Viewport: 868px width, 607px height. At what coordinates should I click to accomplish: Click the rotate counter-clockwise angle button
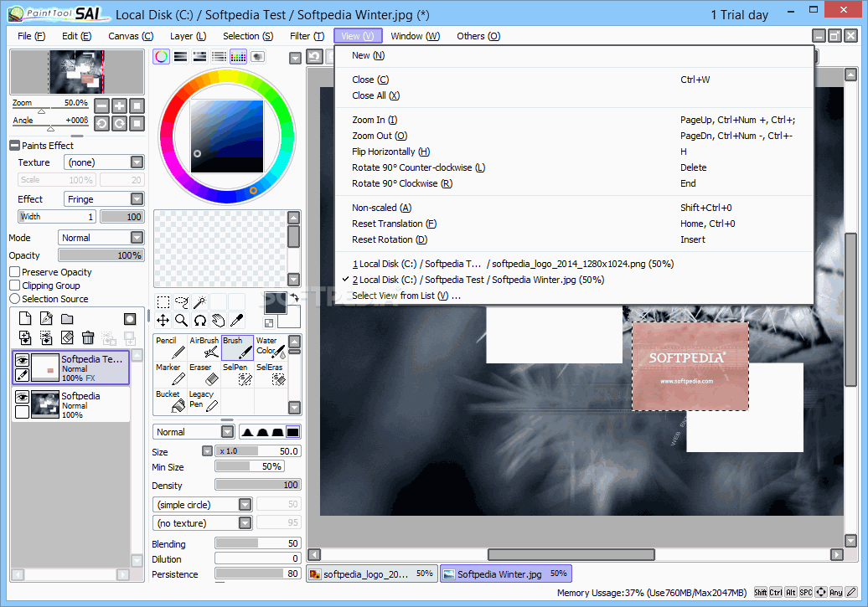[x=102, y=123]
